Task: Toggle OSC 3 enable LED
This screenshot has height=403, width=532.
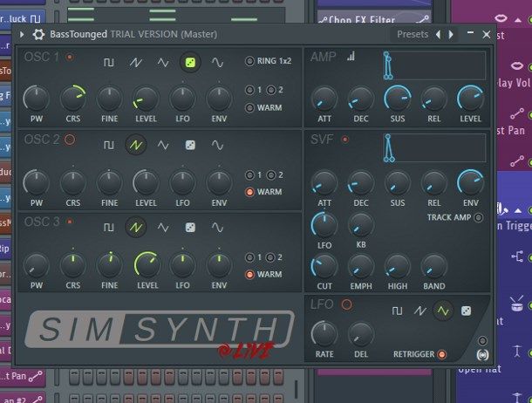Action: [70, 222]
